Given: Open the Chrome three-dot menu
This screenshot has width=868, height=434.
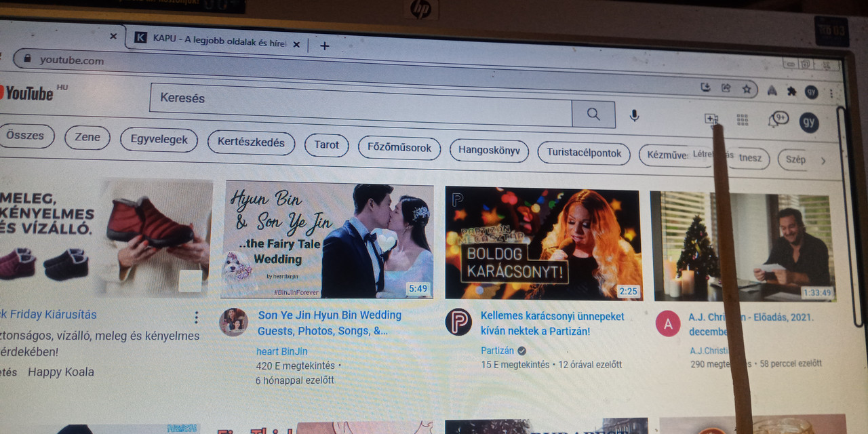Looking at the screenshot, I should coord(831,94).
